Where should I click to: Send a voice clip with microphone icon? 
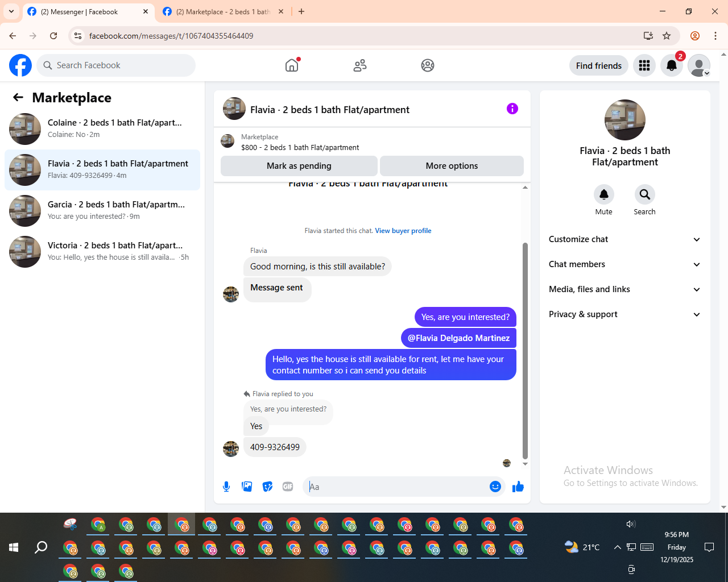pos(226,487)
